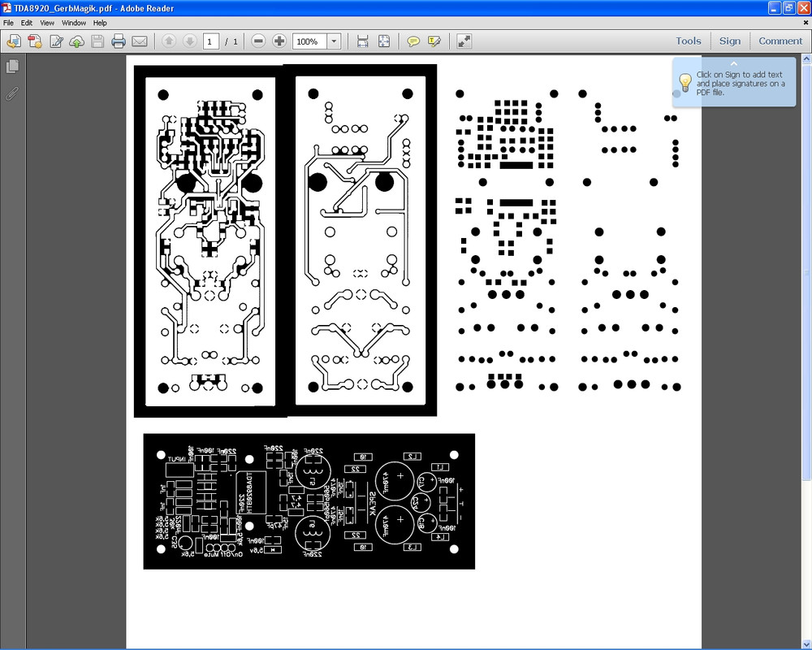The width and height of the screenshot is (812, 650).
Task: Go to previous page arrow
Action: 169,41
